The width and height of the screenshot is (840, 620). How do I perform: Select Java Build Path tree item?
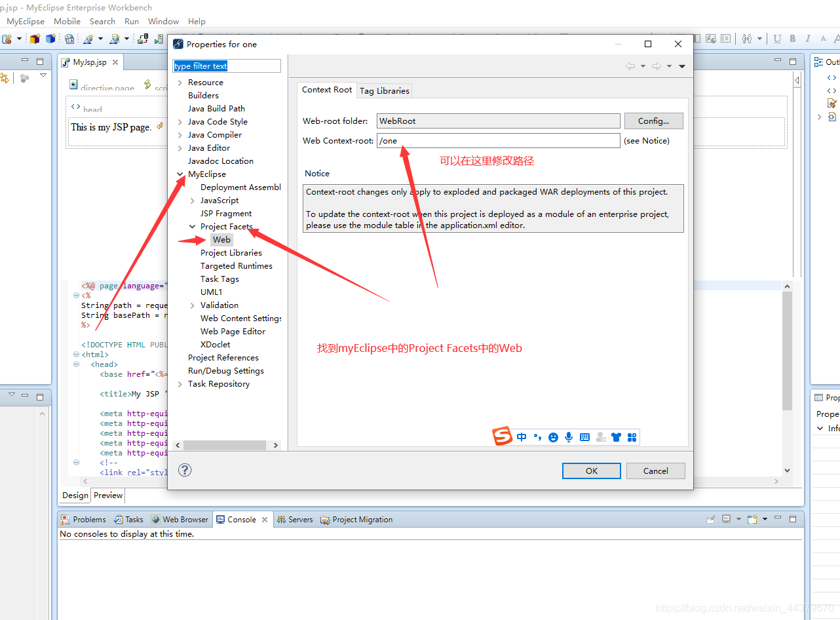216,109
